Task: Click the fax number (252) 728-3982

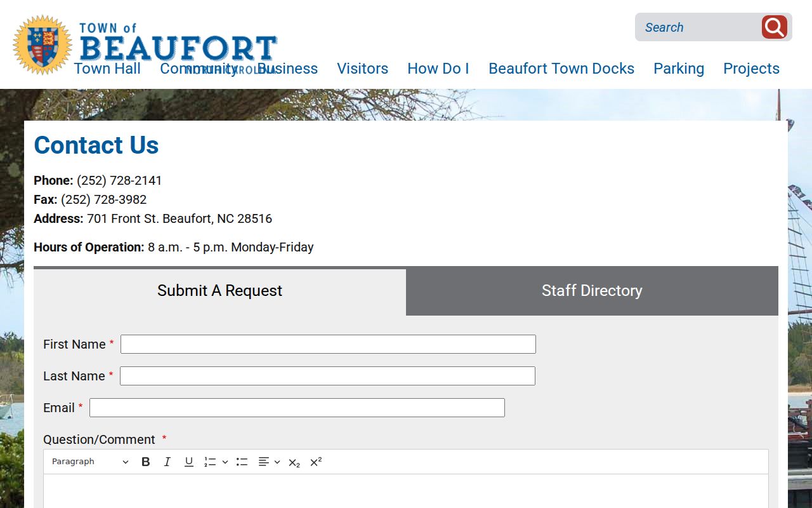Action: click(x=103, y=199)
